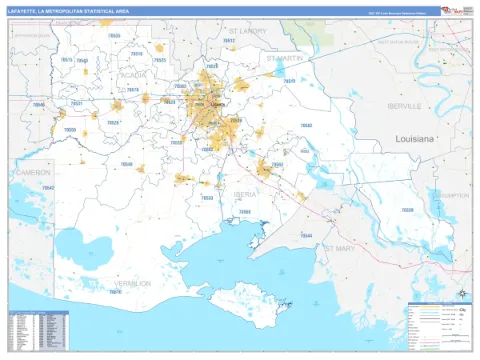480x360 pixels.
Task: Click ZIP code 70592 label
Action: tap(207, 150)
